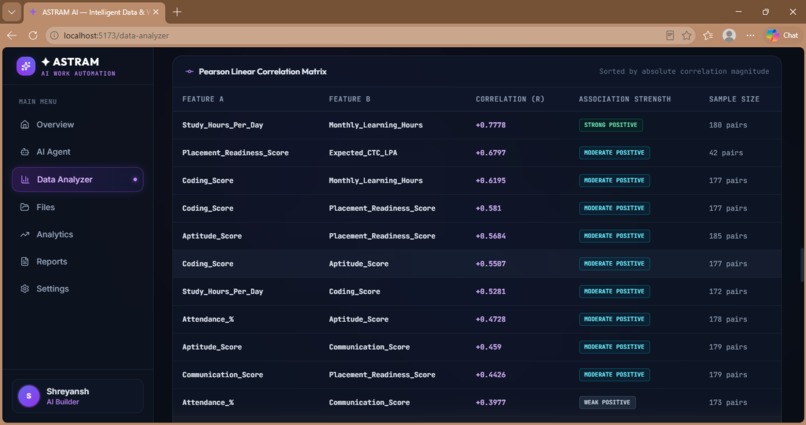The height and width of the screenshot is (425, 806).
Task: Open the Overview page in sidebar
Action: 78,124
